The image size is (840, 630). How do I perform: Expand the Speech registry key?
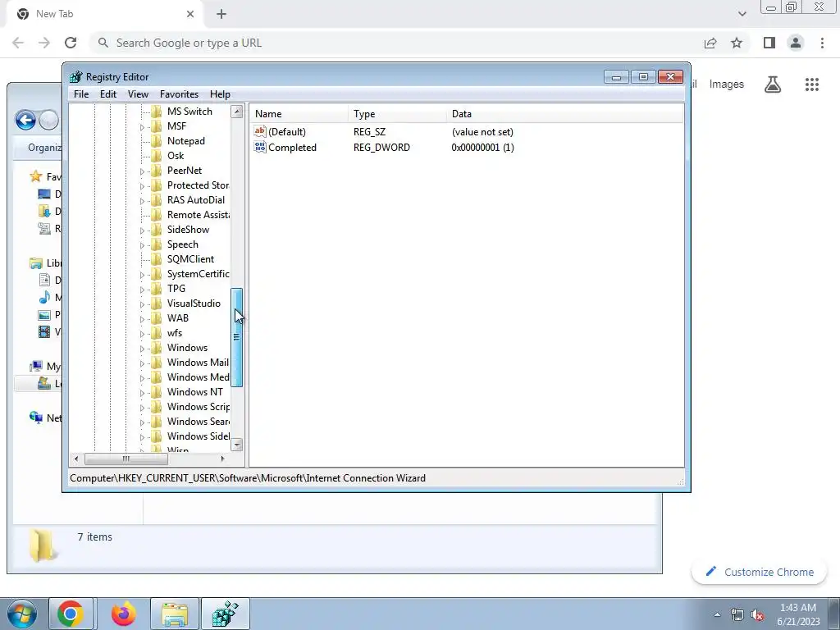click(x=142, y=245)
